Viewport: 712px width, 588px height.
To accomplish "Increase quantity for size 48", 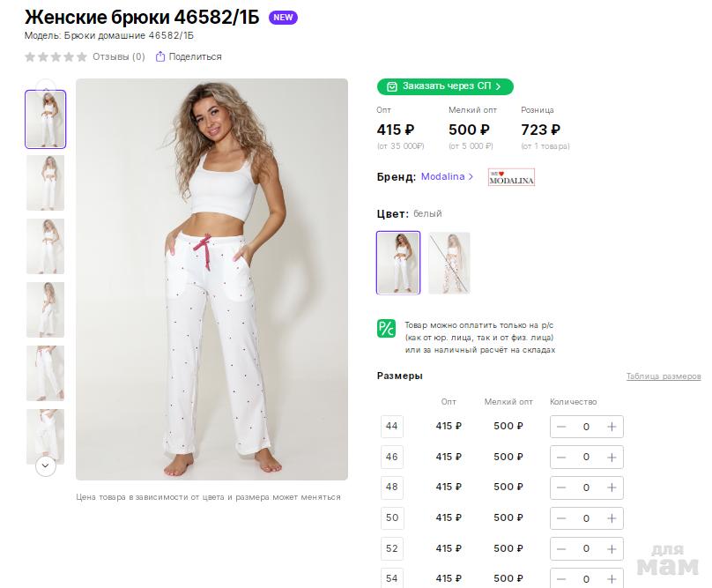I will pyautogui.click(x=612, y=488).
